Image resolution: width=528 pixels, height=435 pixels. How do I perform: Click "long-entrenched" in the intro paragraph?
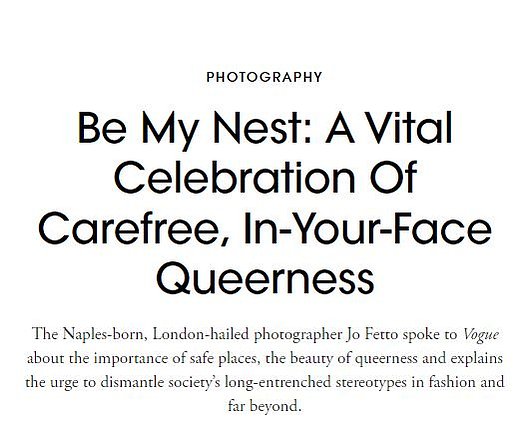(278, 382)
